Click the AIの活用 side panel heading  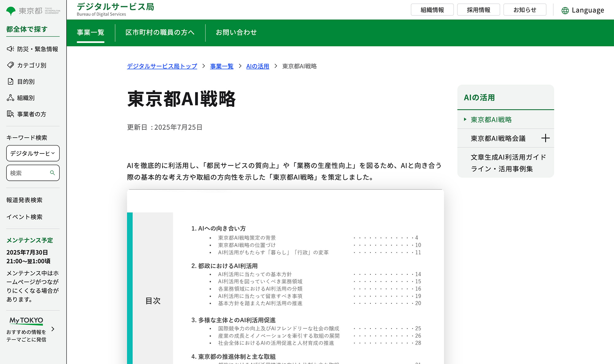point(479,98)
